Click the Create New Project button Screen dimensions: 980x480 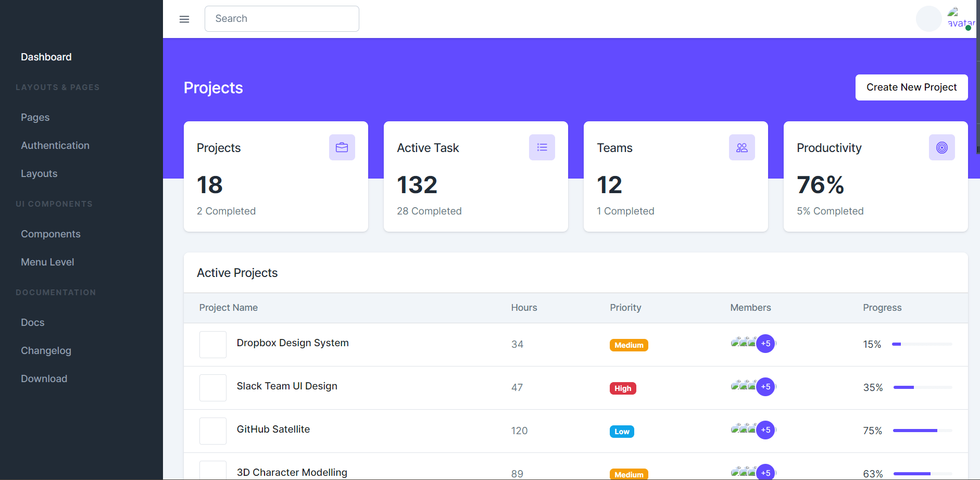coord(911,87)
